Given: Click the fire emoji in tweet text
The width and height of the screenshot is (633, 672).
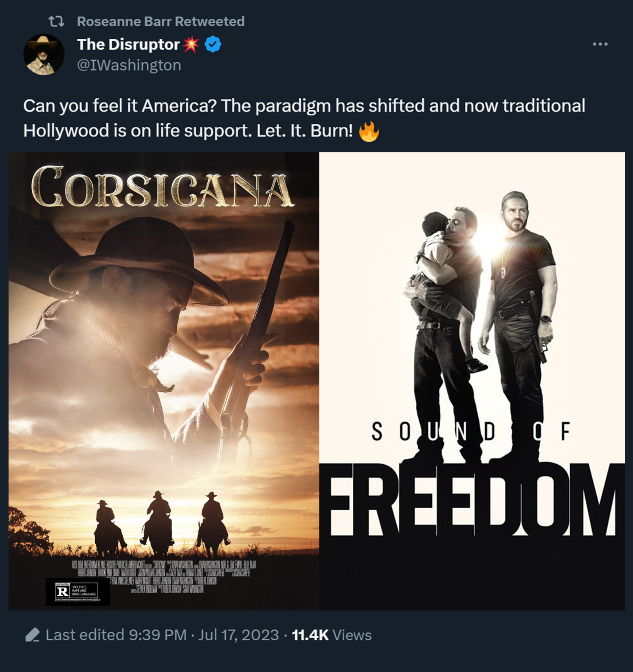Looking at the screenshot, I should (x=369, y=131).
